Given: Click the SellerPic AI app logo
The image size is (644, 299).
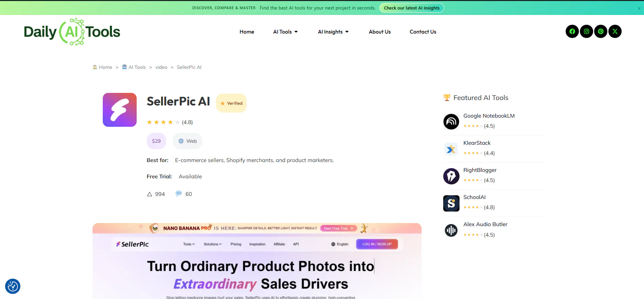Looking at the screenshot, I should tap(120, 110).
